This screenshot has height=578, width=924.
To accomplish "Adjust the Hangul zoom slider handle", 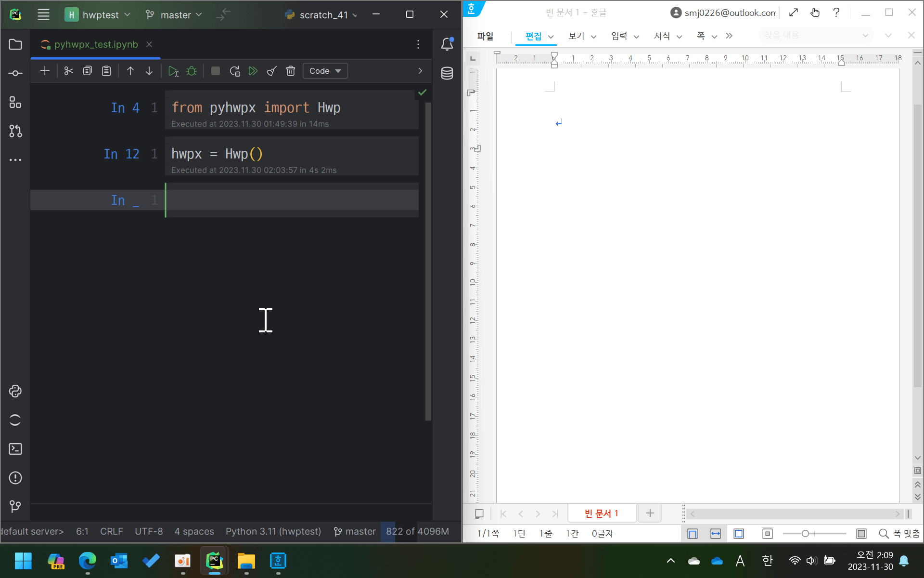I will click(805, 533).
